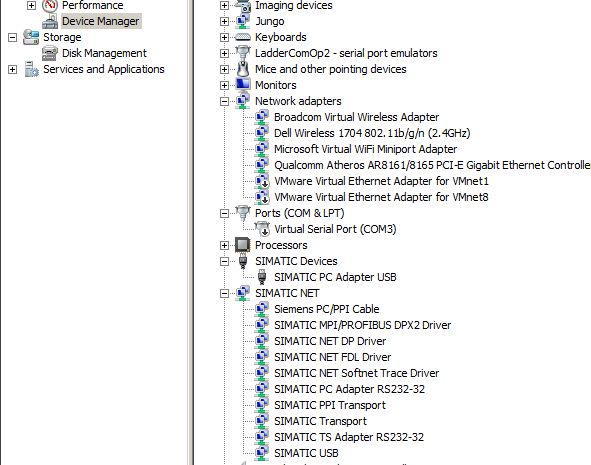Expand Mice and other pointing devices
Screen dimensions: 591x465
point(224,69)
